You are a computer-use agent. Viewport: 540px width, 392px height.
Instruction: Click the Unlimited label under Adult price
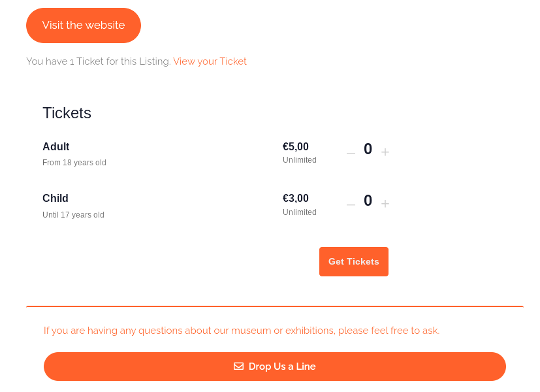299,160
